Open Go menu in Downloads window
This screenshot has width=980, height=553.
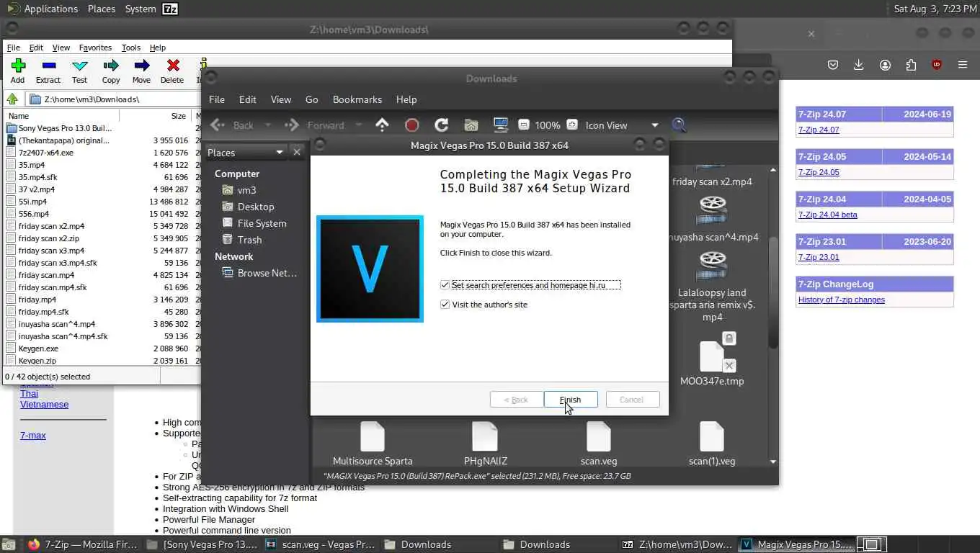tap(311, 99)
